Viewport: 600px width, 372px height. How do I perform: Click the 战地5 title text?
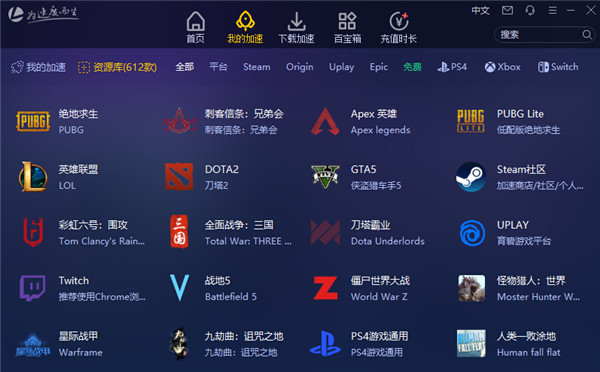(217, 281)
